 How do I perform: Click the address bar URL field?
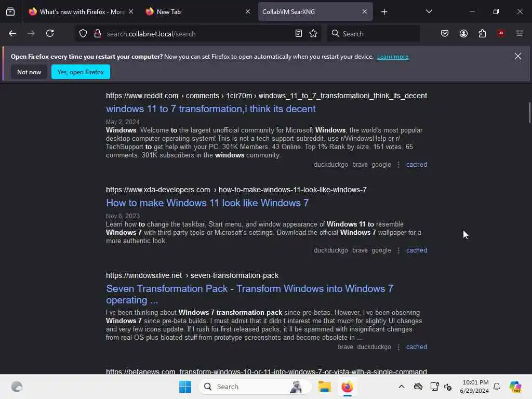coord(198,34)
